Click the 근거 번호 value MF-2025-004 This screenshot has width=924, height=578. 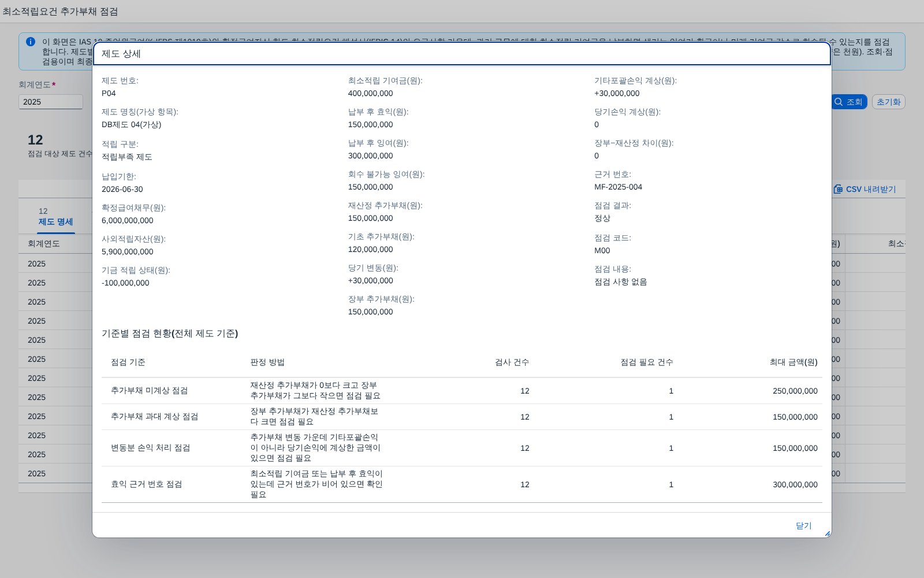pyautogui.click(x=619, y=187)
